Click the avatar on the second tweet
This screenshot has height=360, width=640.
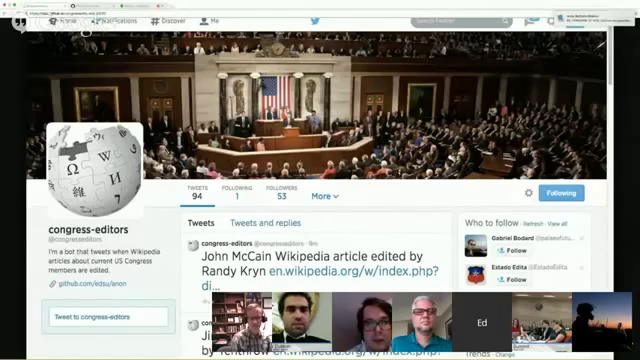point(193,325)
